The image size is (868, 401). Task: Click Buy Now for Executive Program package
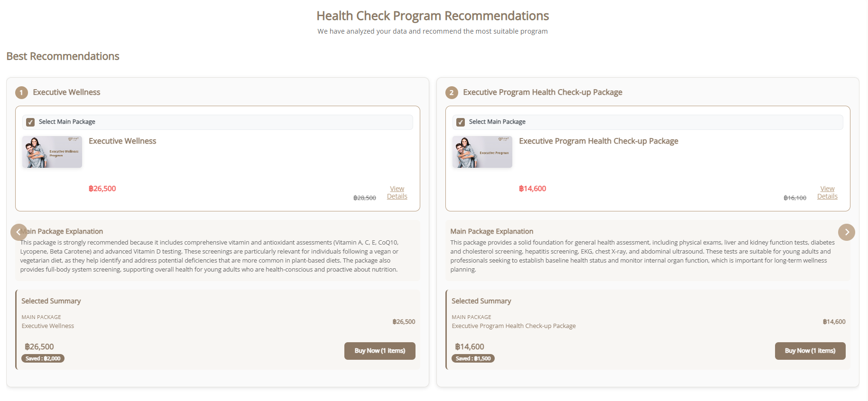tap(810, 351)
